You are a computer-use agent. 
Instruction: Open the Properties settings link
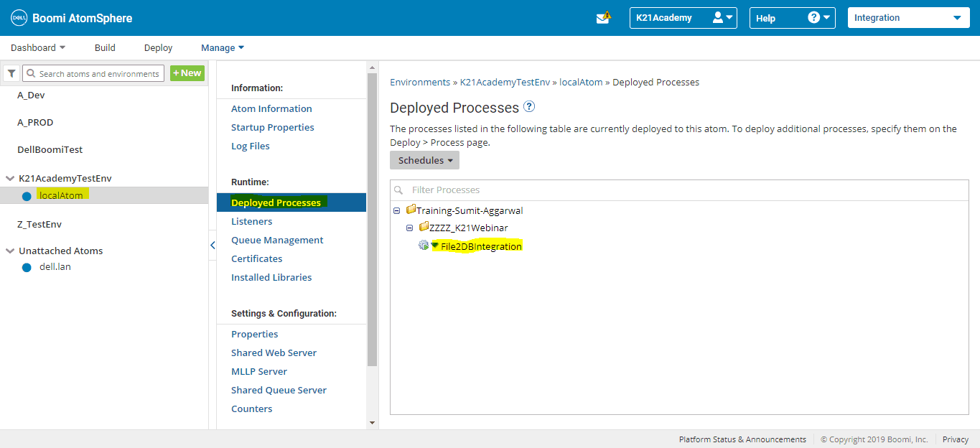254,334
